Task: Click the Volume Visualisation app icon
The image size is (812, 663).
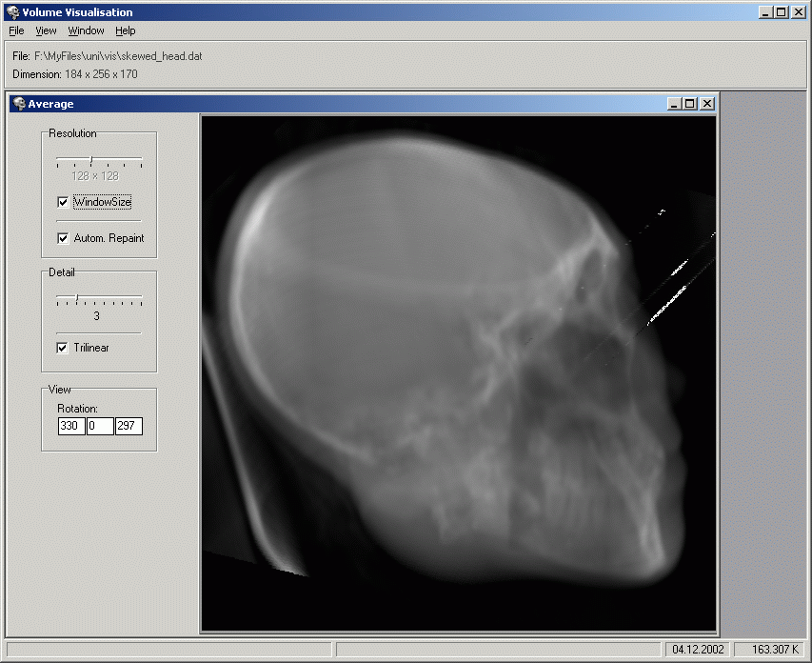Action: 13,12
